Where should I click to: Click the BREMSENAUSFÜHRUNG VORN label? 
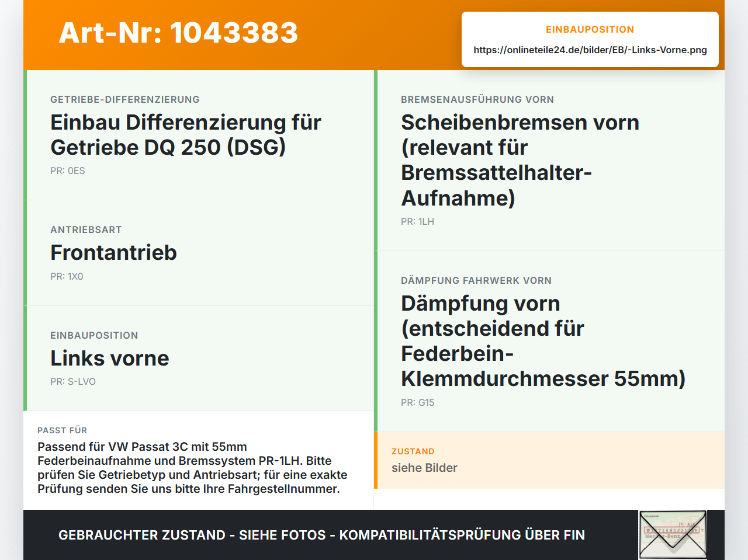(x=477, y=99)
